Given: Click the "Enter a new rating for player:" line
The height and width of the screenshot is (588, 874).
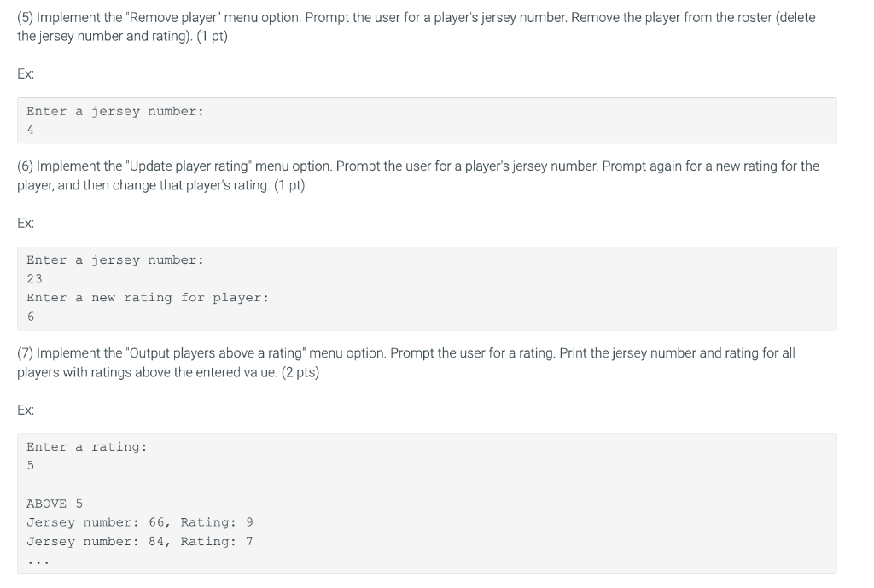Looking at the screenshot, I should coord(148,298).
